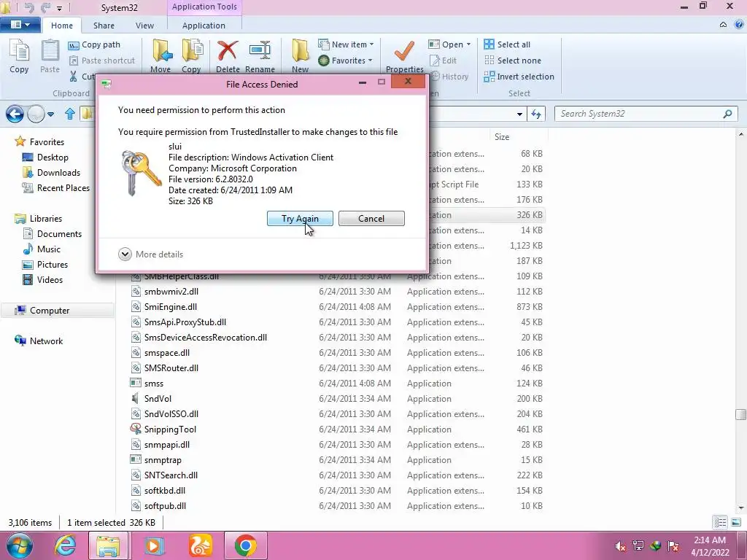This screenshot has height=560, width=747.
Task: Open UC Browser from taskbar
Action: tap(200, 545)
